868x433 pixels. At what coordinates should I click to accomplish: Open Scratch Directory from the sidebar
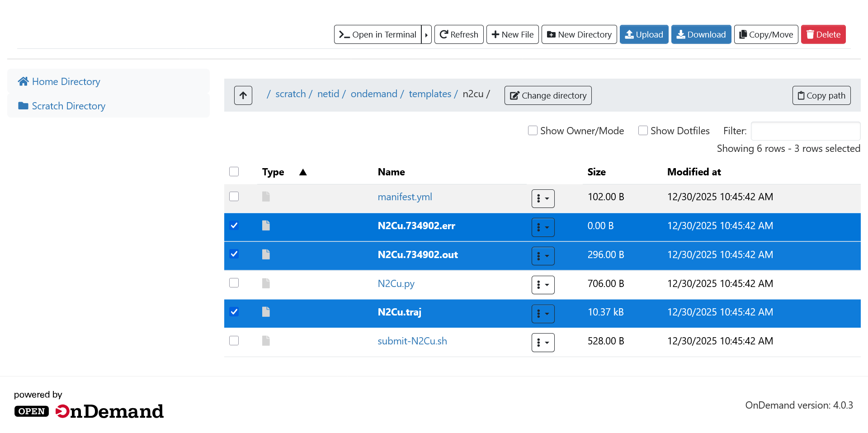pyautogui.click(x=68, y=106)
